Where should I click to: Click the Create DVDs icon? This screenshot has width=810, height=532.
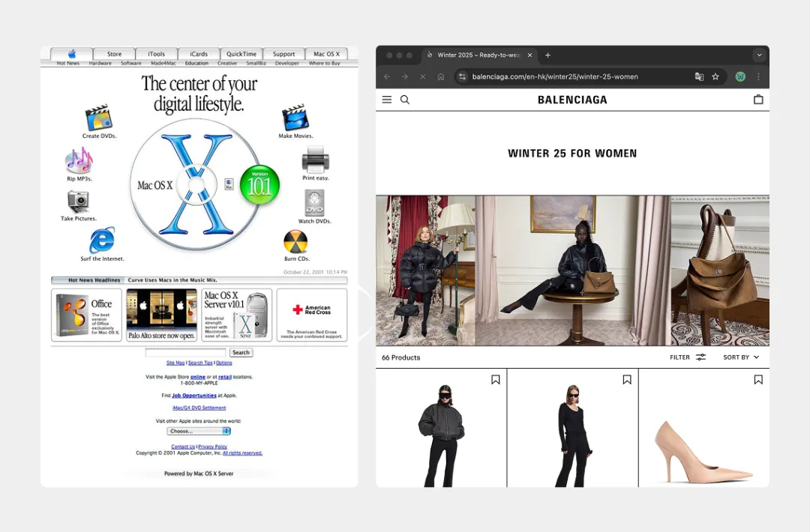(98, 119)
